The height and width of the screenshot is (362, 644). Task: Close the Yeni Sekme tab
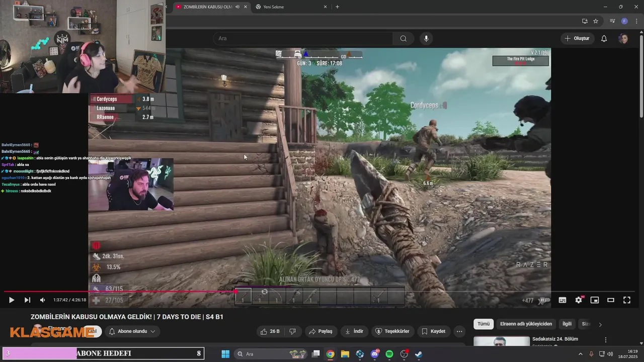[325, 7]
